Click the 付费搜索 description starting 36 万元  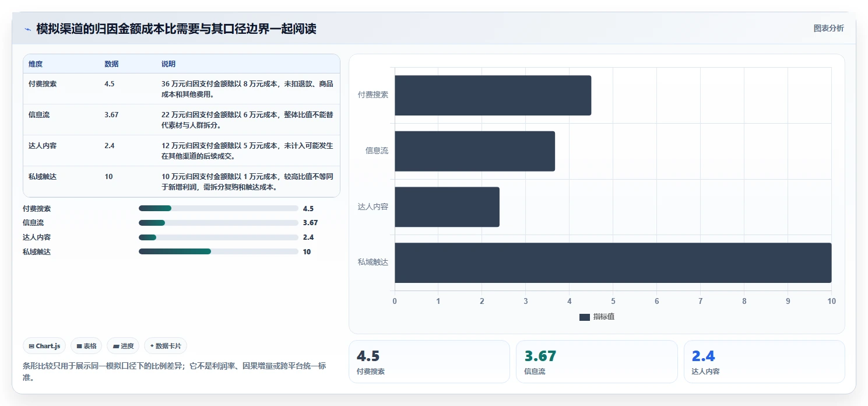[247, 89]
